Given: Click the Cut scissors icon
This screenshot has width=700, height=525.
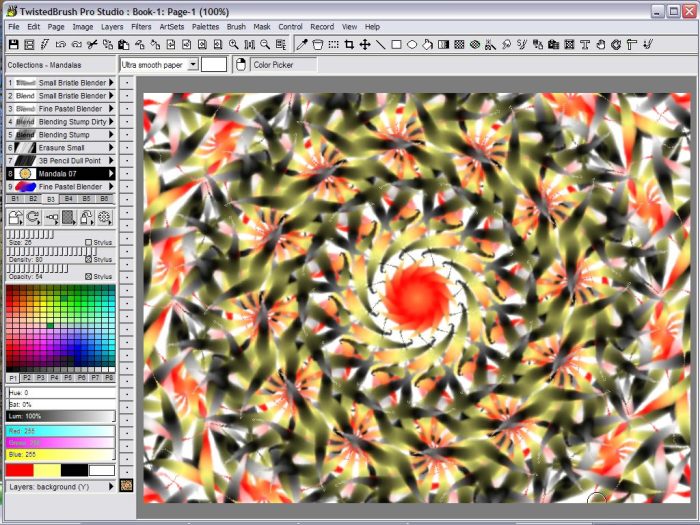Looking at the screenshot, I should coord(92,45).
